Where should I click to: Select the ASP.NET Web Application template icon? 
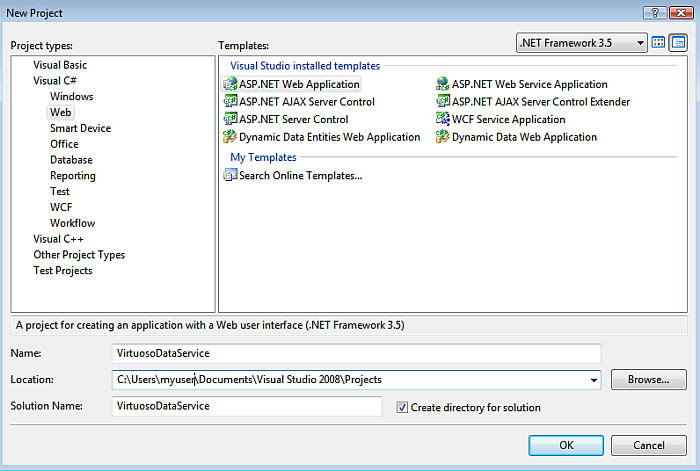[230, 85]
